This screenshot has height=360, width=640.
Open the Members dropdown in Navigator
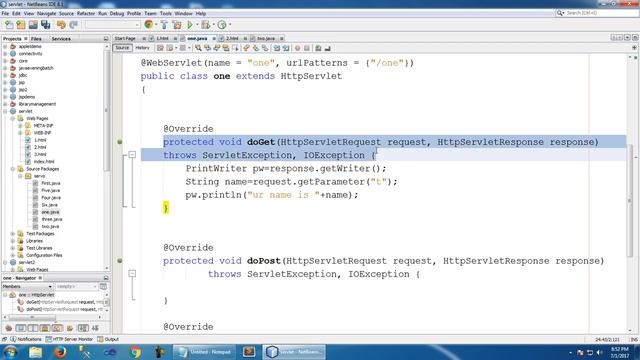pyautogui.click(x=27, y=287)
